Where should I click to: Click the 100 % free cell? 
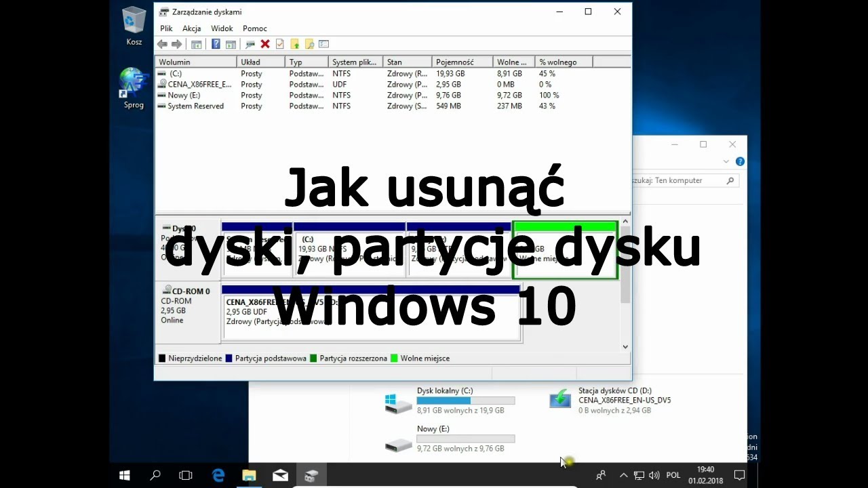pos(549,96)
